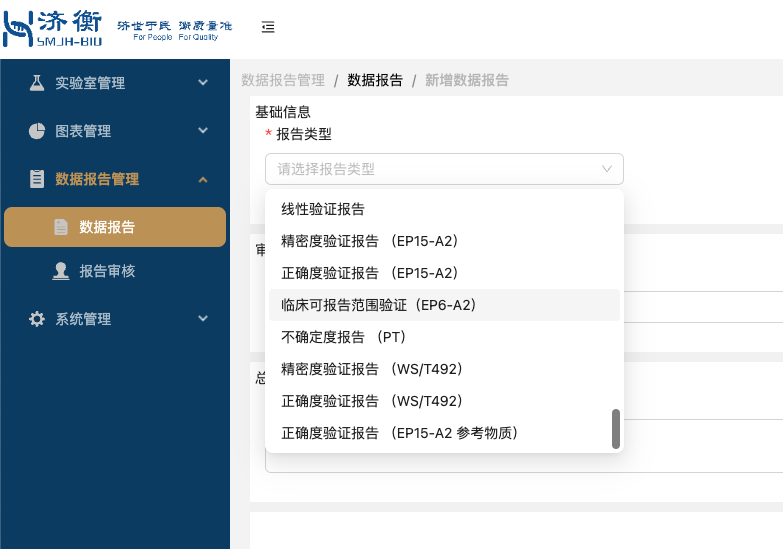Select 线性验证报告 from the list
783x549 pixels.
[323, 209]
